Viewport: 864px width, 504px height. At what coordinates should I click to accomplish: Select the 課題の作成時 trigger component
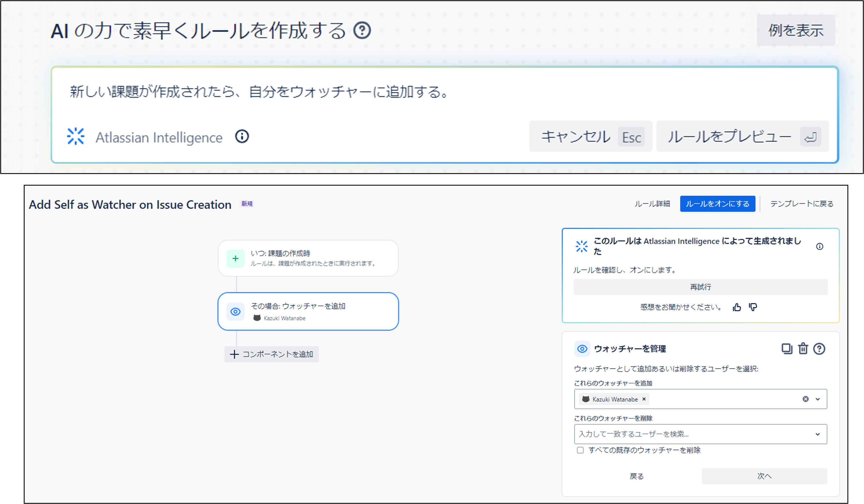(x=308, y=258)
